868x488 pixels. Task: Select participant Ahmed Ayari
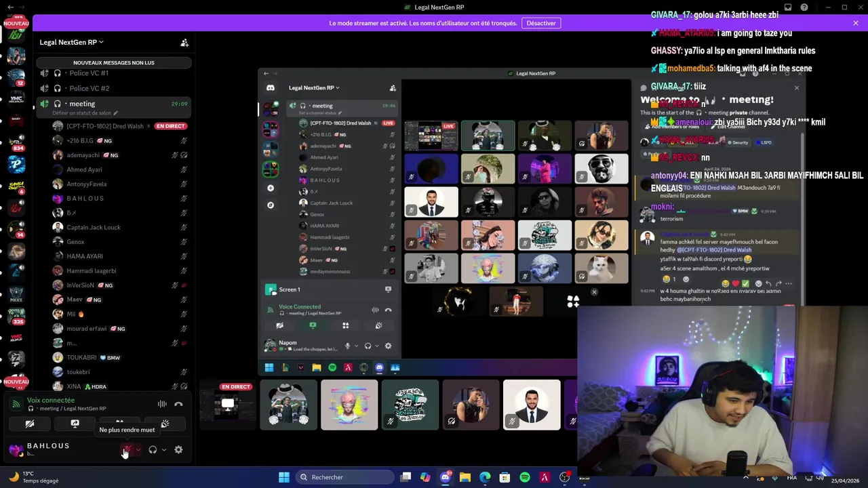tap(121, 169)
